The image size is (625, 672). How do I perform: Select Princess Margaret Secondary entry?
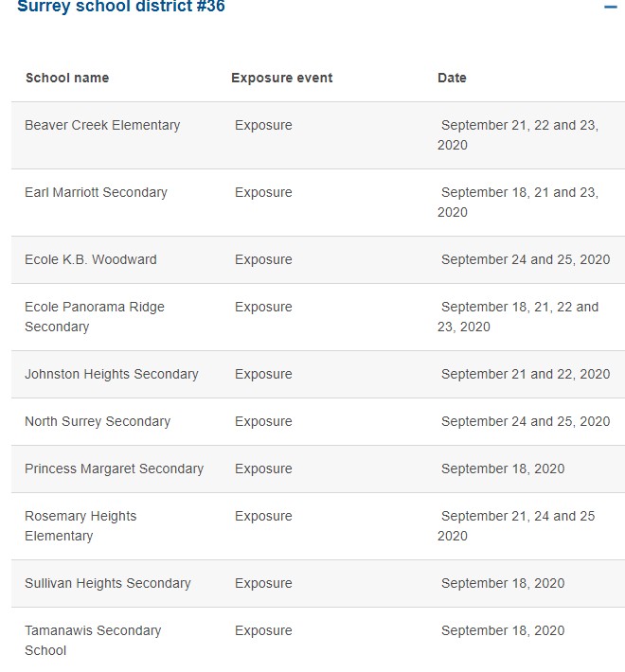point(114,469)
